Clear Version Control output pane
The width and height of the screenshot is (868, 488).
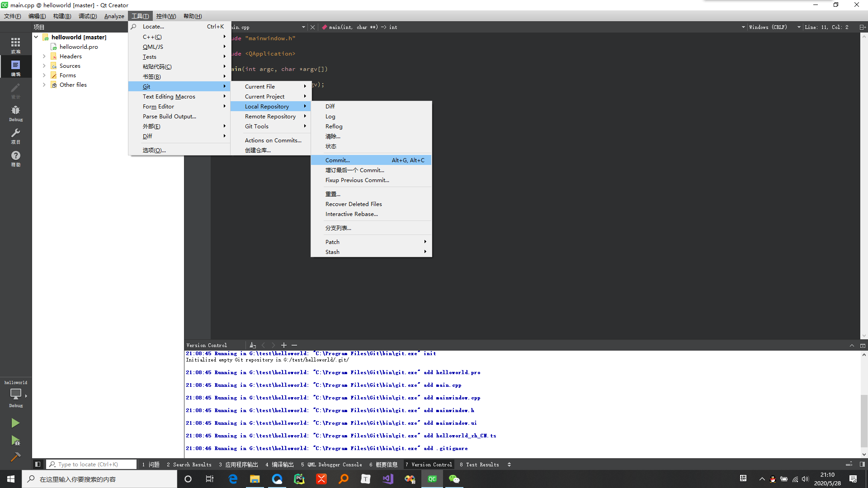coord(253,345)
